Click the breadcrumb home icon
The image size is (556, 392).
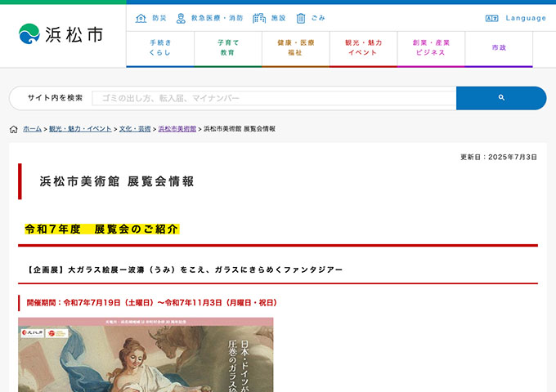[13, 129]
